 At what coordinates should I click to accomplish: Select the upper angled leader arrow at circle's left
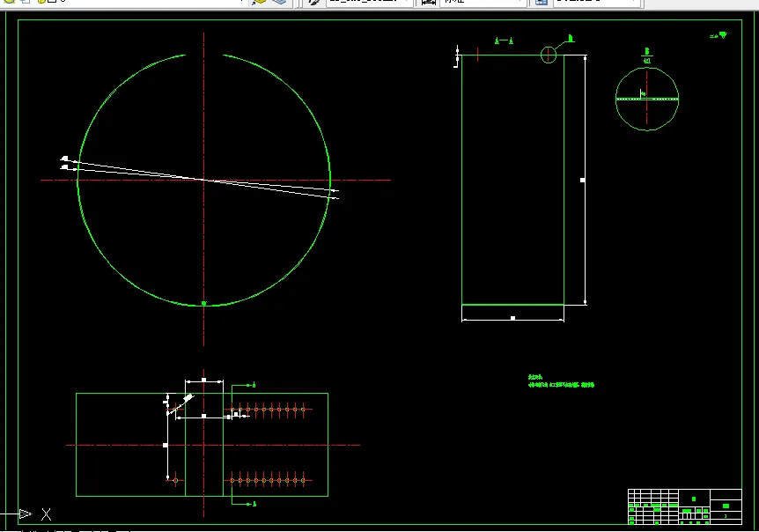(68, 159)
